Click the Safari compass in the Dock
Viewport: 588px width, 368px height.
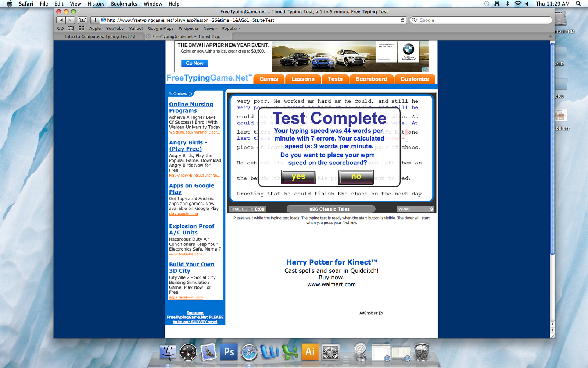coord(249,352)
